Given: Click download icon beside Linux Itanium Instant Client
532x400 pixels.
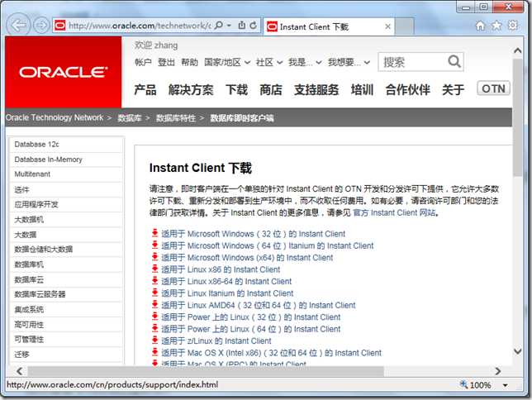Looking at the screenshot, I should (154, 293).
